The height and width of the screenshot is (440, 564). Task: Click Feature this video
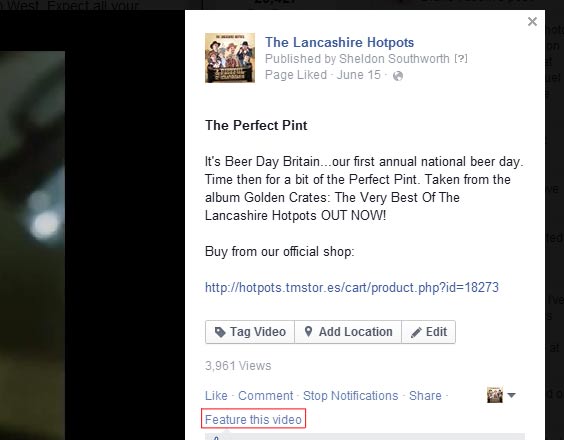tap(253, 419)
